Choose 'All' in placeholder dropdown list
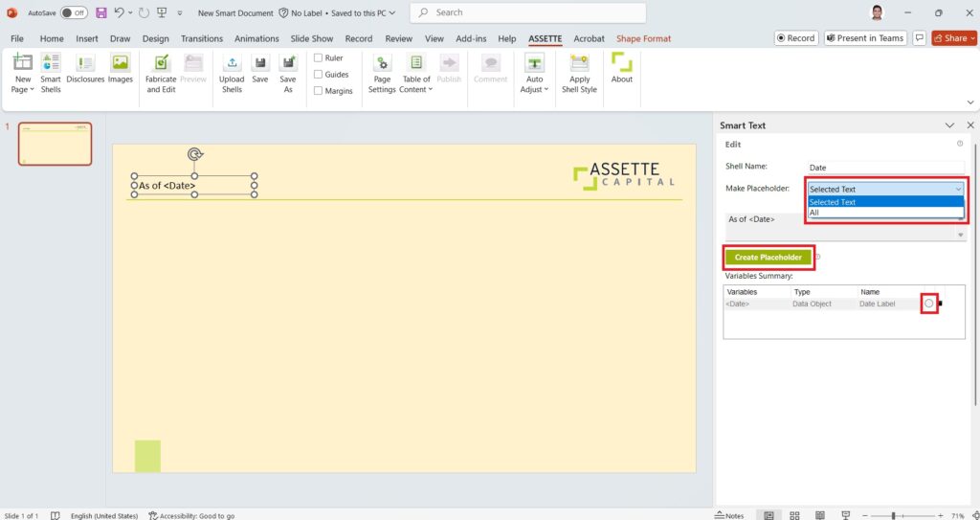 click(x=885, y=213)
